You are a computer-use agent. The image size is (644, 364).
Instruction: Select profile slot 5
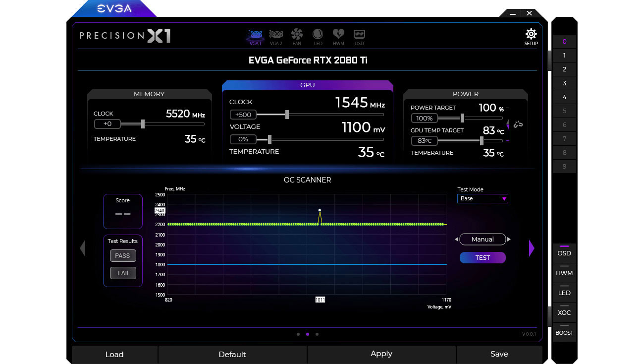[564, 111]
